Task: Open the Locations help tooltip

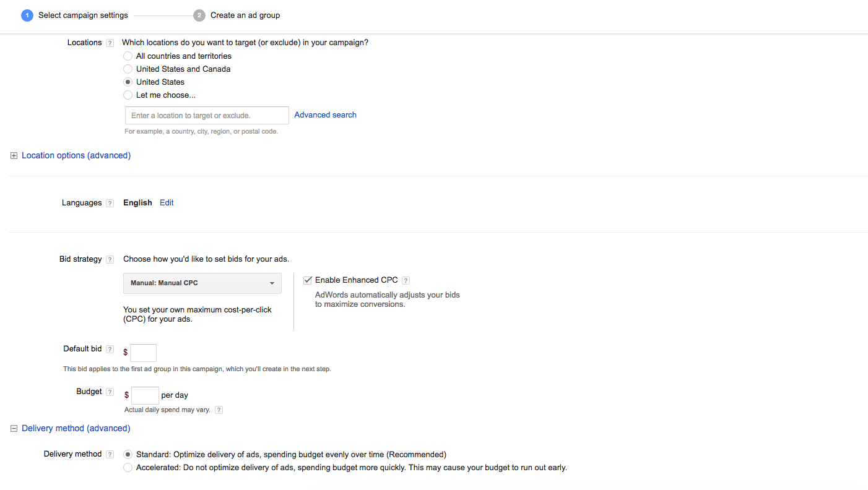Action: click(x=110, y=42)
